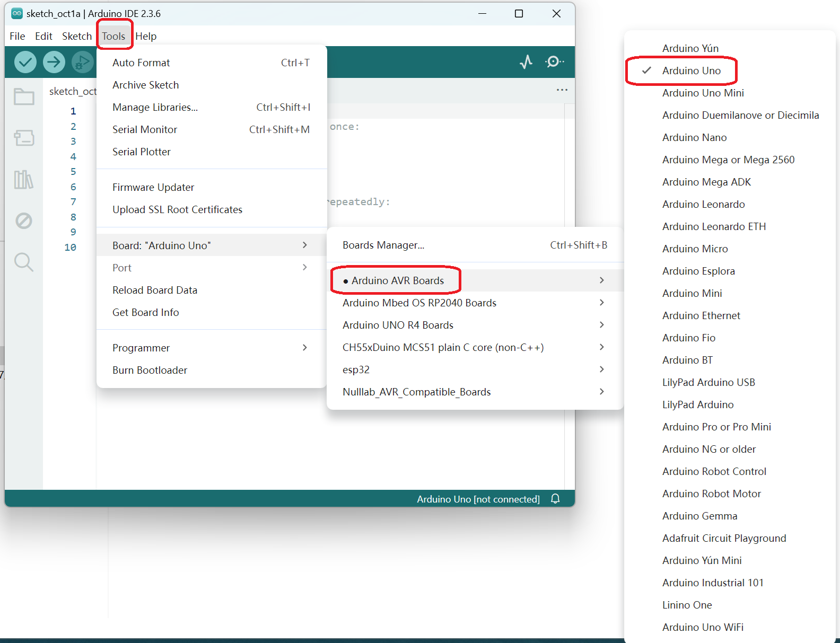The height and width of the screenshot is (643, 840).
Task: Start the Debug toolbar button
Action: coord(82,62)
